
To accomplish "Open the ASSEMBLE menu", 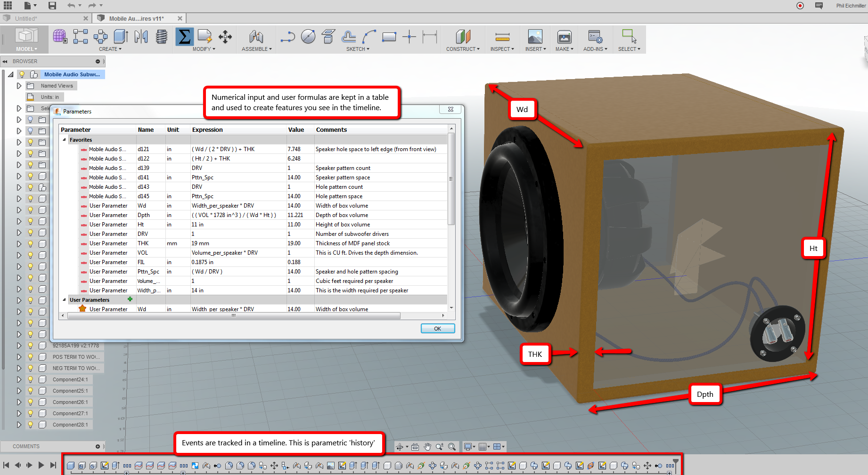I will coord(257,49).
